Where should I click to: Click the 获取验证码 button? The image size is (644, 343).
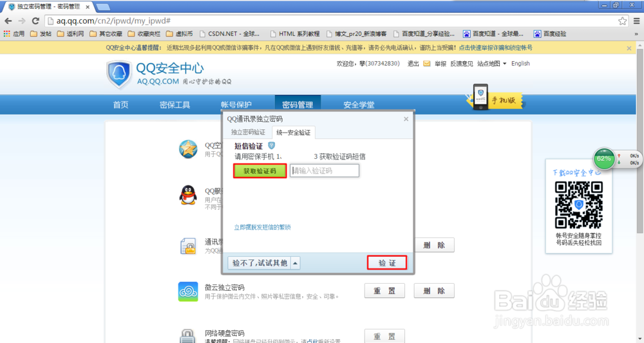point(260,171)
